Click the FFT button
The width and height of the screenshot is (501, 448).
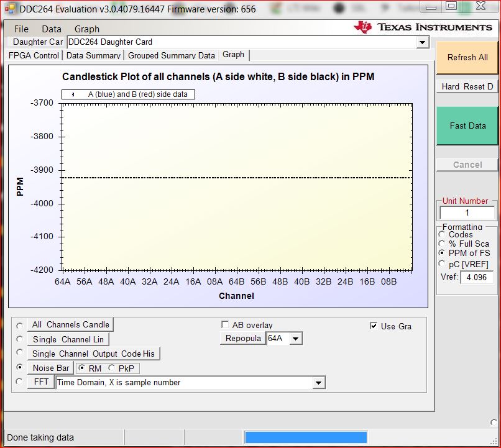point(41,382)
